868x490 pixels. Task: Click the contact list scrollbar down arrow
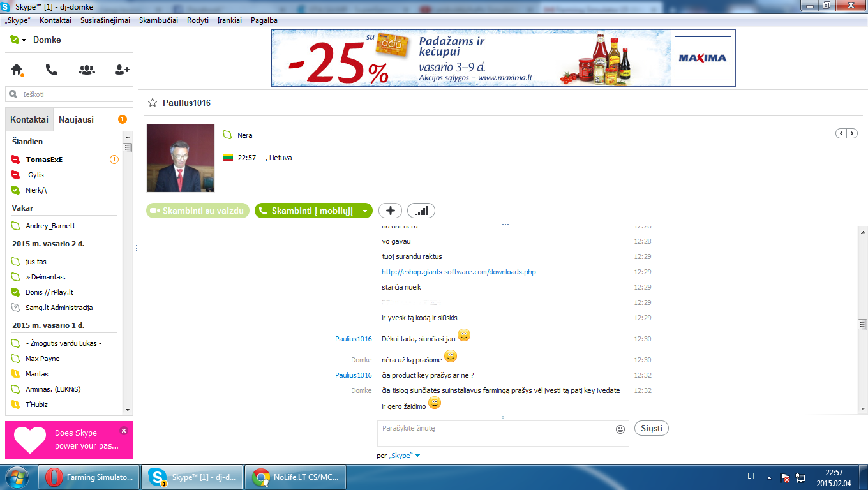pyautogui.click(x=128, y=410)
